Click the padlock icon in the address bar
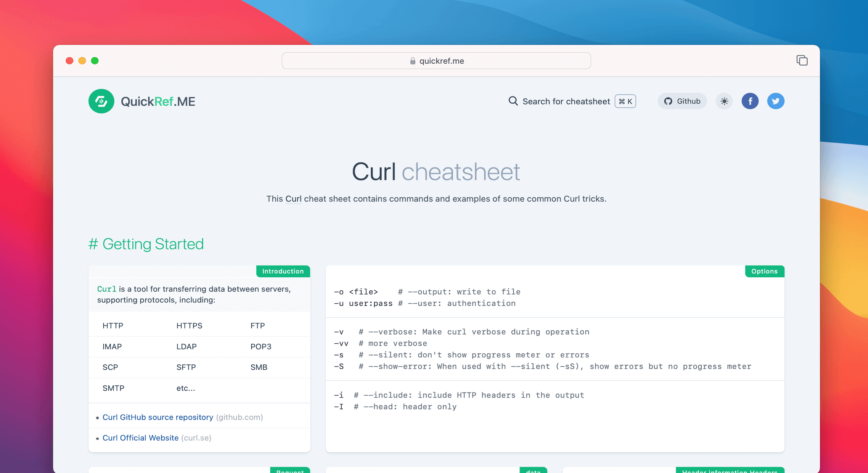868x473 pixels. coord(412,61)
